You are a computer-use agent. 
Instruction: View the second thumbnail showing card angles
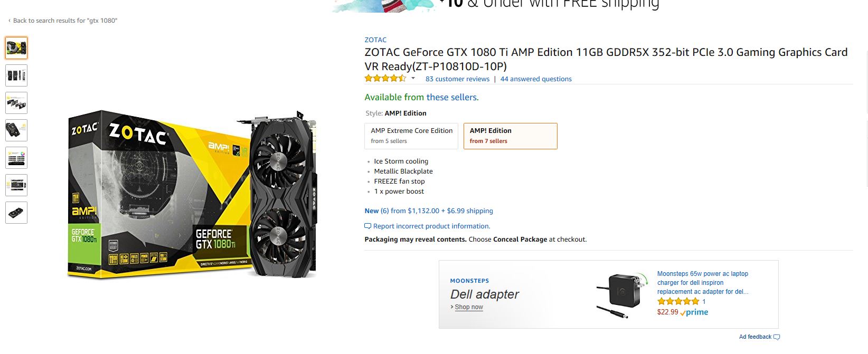(x=16, y=75)
